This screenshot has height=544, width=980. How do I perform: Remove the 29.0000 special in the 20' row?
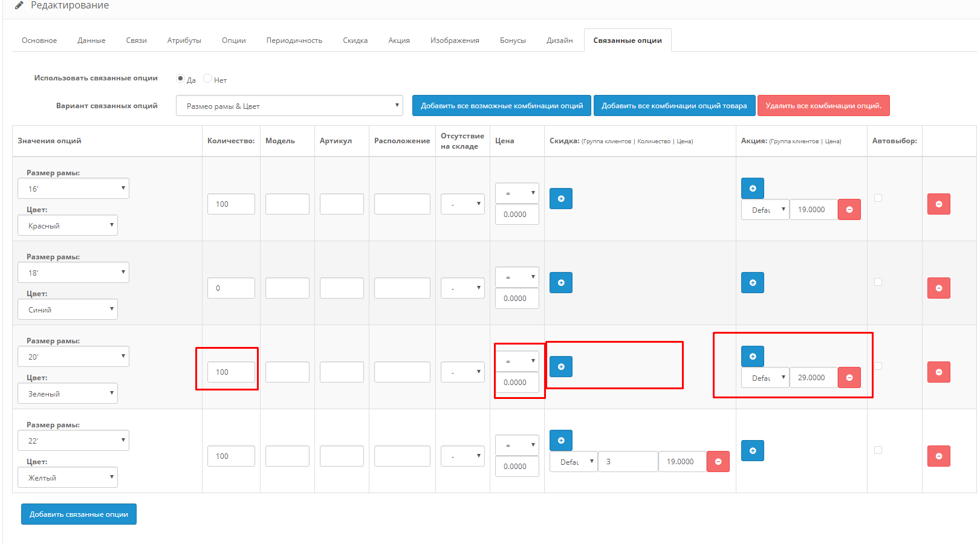tap(849, 377)
